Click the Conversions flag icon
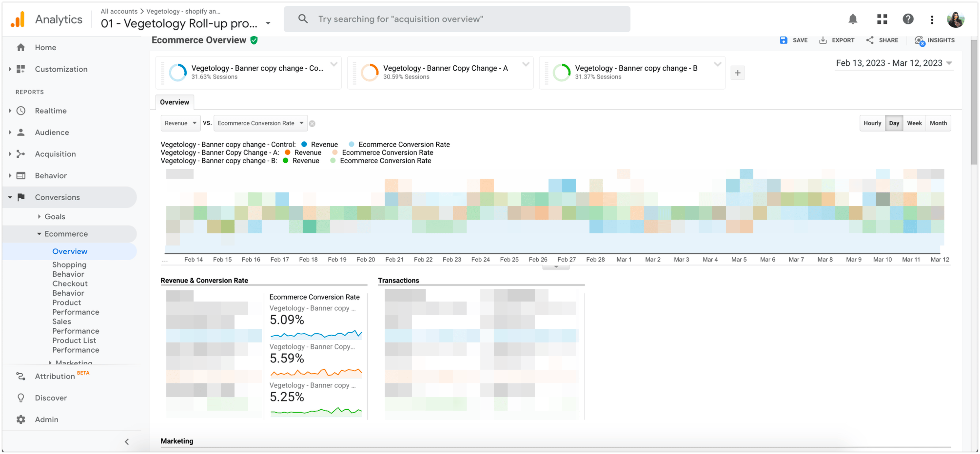The image size is (980, 454). 21,197
